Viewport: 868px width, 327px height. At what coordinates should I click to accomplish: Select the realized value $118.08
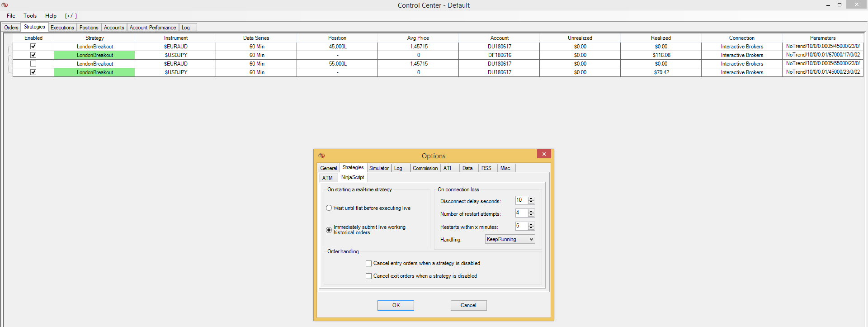click(x=661, y=55)
